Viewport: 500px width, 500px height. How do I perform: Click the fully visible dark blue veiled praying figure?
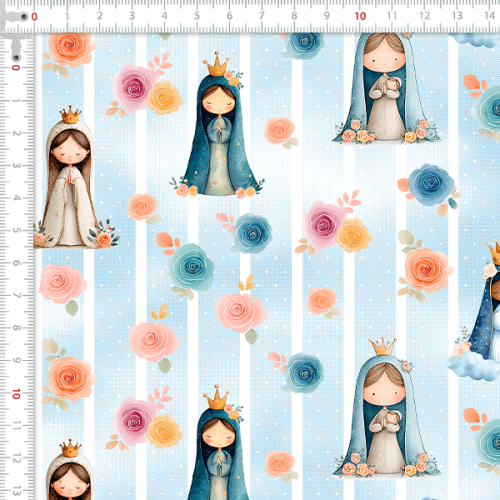(218, 128)
